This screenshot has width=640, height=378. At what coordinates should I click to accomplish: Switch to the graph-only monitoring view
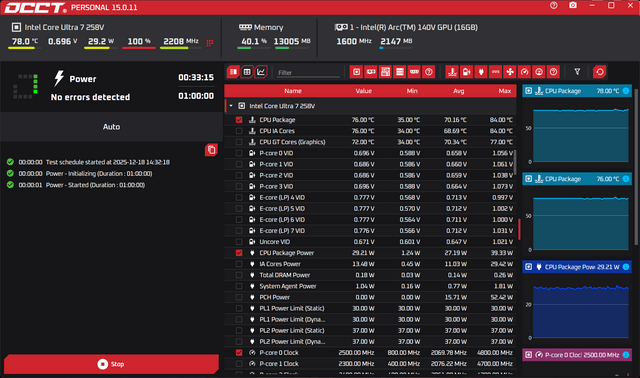(261, 72)
